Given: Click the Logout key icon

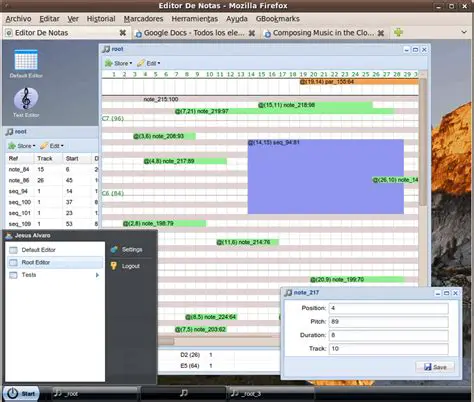Looking at the screenshot, I should 114,266.
